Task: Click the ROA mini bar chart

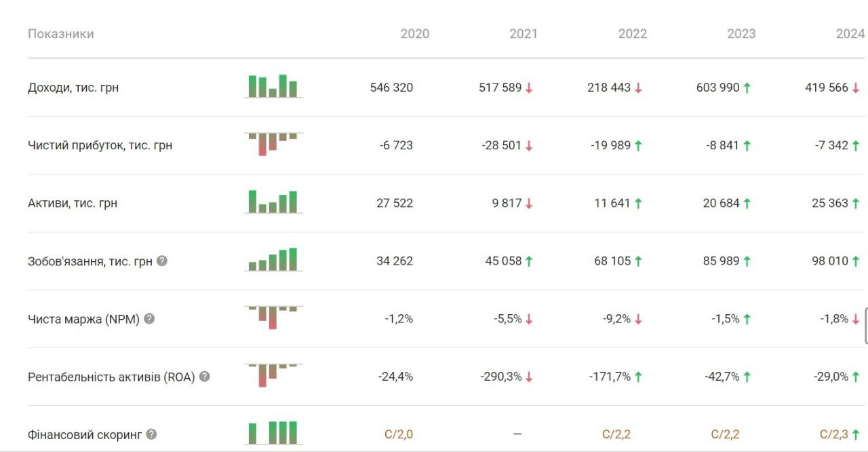Action: point(273,375)
